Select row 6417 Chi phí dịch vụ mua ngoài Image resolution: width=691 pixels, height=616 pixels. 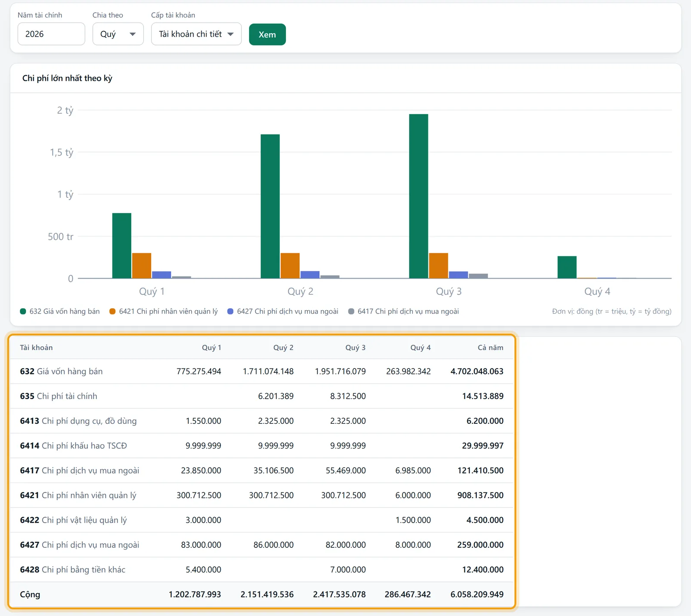click(x=262, y=470)
